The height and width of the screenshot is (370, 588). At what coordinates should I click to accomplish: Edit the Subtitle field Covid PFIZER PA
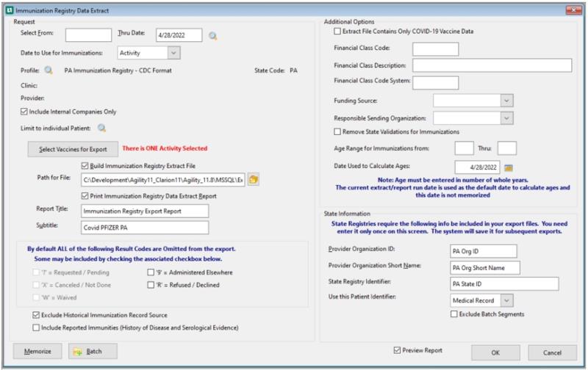(x=145, y=228)
